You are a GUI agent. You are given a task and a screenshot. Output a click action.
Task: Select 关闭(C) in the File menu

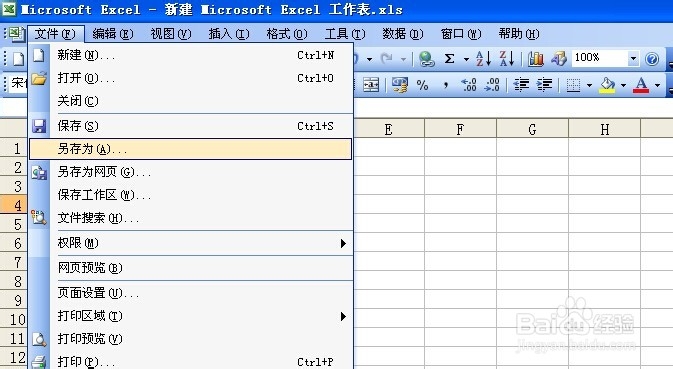pos(191,101)
